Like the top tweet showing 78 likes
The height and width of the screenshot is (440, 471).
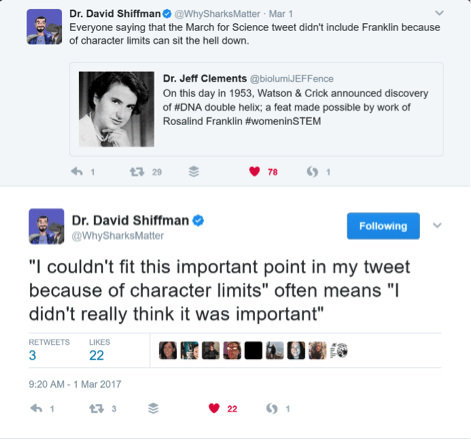click(254, 172)
